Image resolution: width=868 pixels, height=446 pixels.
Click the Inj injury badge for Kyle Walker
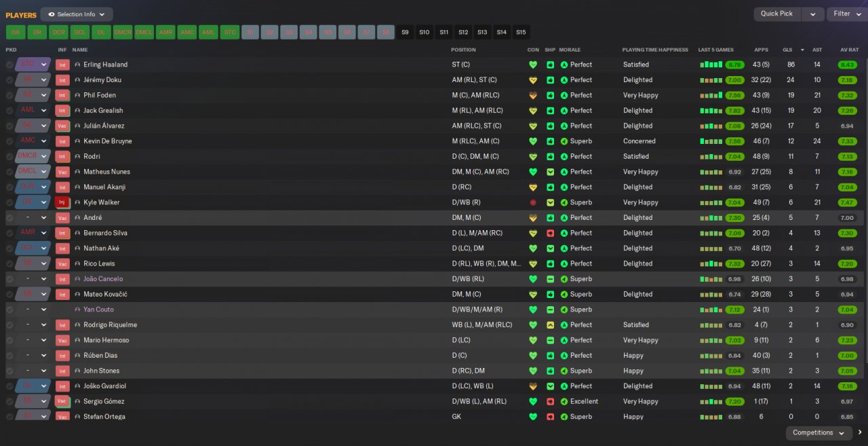(62, 202)
